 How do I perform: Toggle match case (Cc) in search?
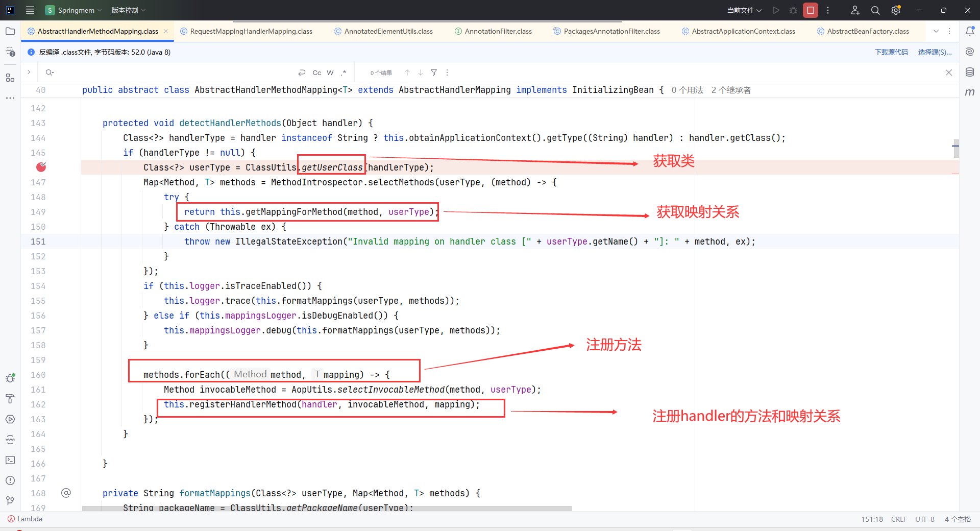click(x=316, y=73)
